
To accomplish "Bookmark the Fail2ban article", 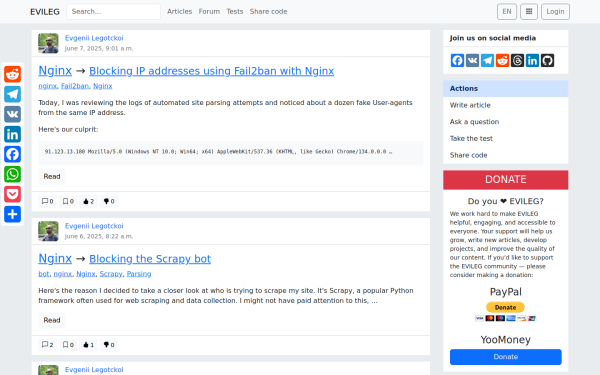I will [68, 201].
